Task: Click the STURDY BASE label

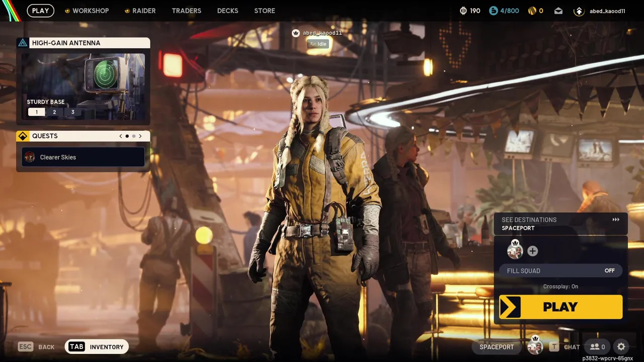Action: coord(46,102)
